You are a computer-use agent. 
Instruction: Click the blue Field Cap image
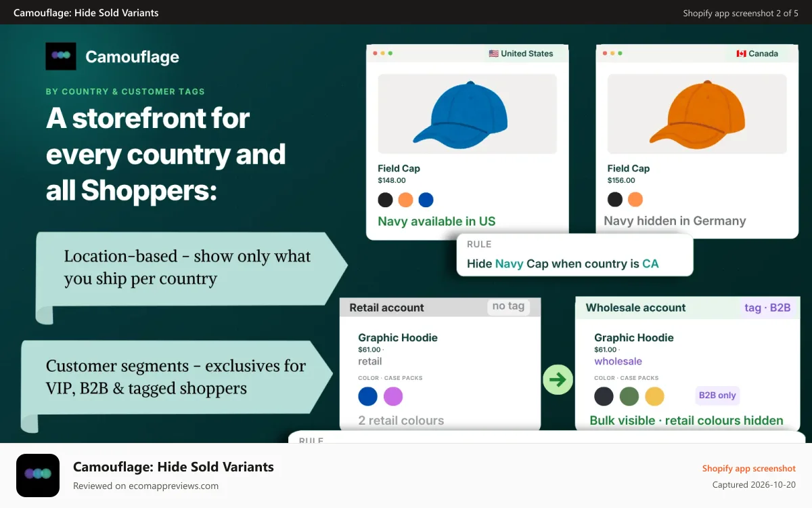[x=467, y=114]
